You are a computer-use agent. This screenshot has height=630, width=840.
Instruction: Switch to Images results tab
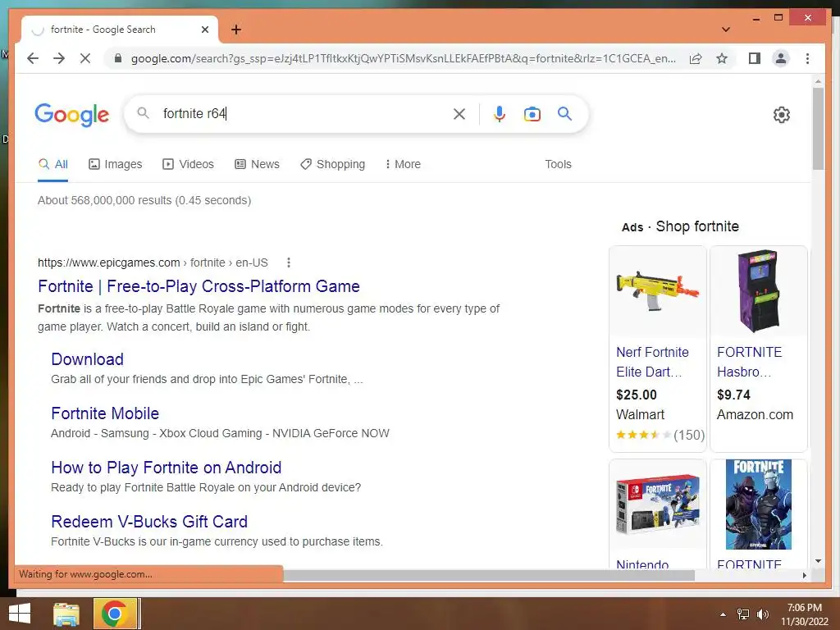tap(115, 164)
